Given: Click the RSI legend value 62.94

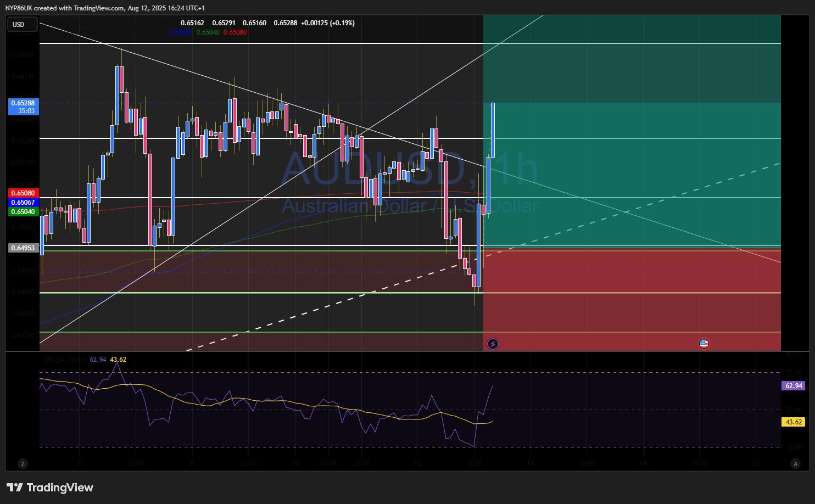Looking at the screenshot, I should point(98,360).
